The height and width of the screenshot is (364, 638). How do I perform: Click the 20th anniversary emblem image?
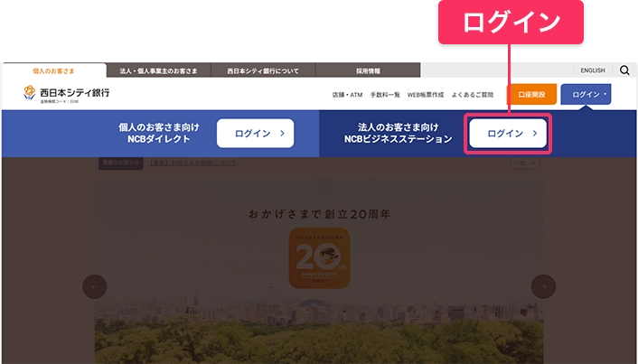[319, 257]
